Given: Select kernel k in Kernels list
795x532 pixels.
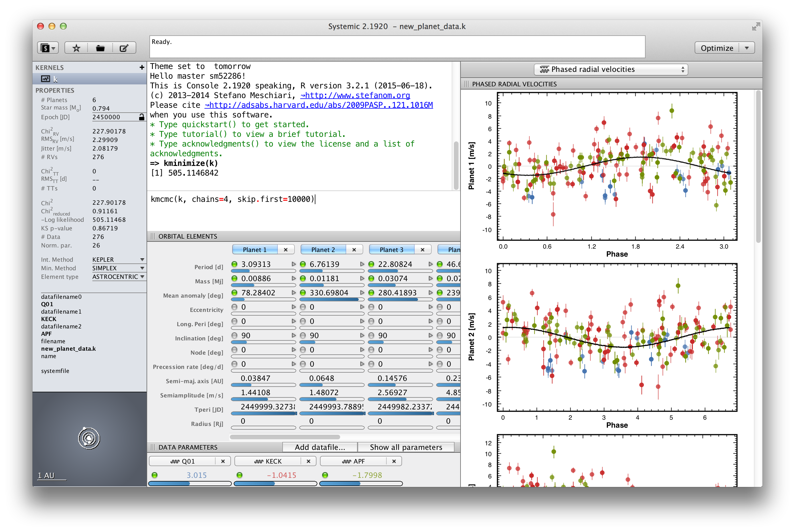Looking at the screenshot, I should click(x=55, y=79).
